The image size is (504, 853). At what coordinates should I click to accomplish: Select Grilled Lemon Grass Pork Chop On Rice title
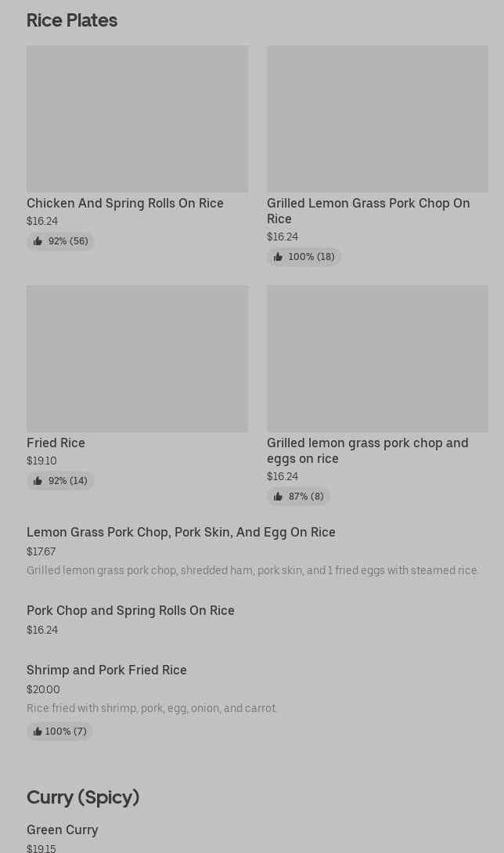368,211
